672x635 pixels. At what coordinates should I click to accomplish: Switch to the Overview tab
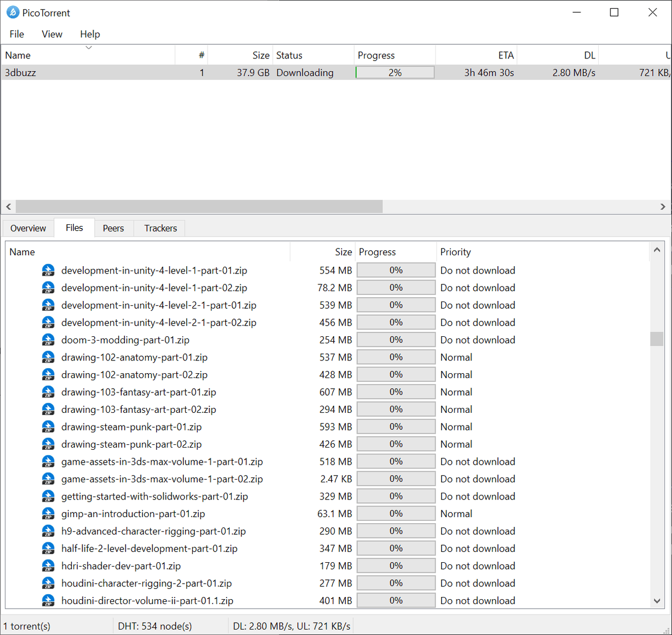[x=28, y=228]
